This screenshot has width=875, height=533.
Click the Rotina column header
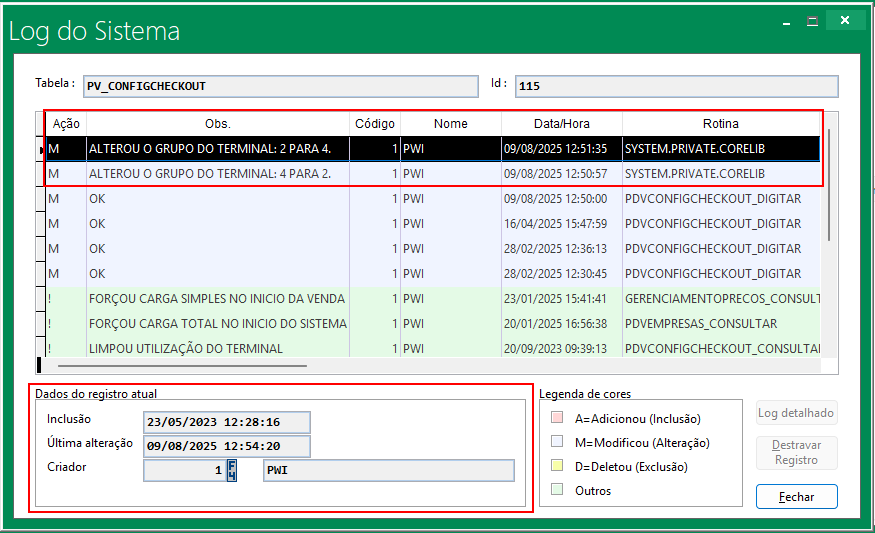pyautogui.click(x=720, y=123)
